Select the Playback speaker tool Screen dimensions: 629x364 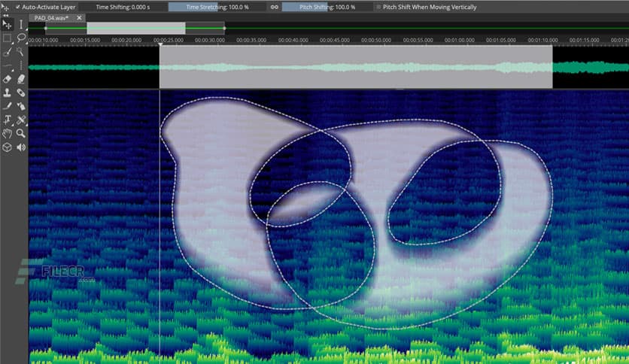(x=21, y=147)
